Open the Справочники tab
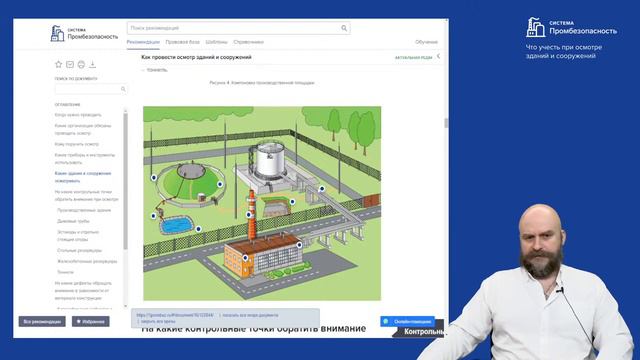Image resolution: width=640 pixels, height=360 pixels. pos(249,42)
